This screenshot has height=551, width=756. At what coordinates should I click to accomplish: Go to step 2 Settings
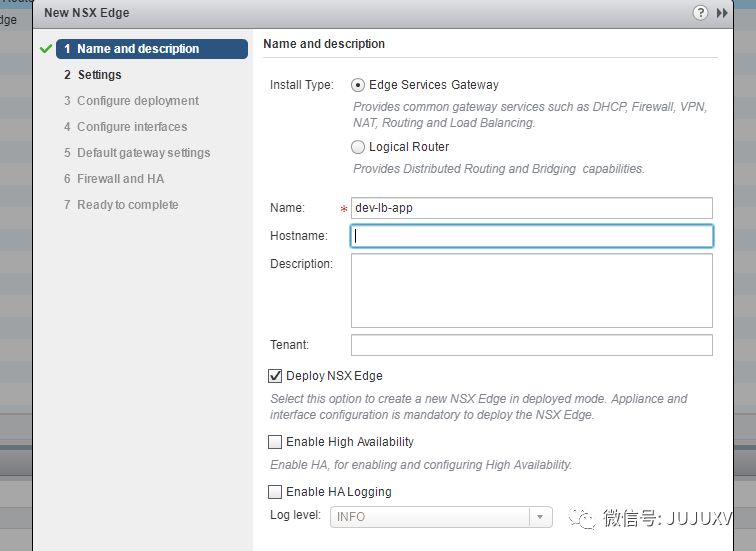(93, 75)
